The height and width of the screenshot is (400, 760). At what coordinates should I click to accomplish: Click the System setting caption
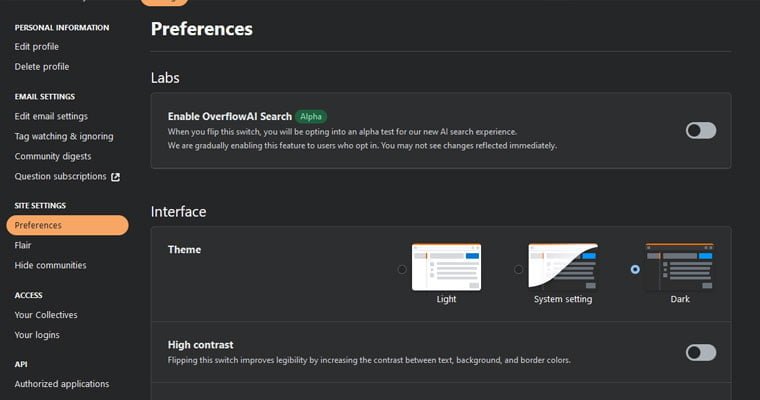563,299
